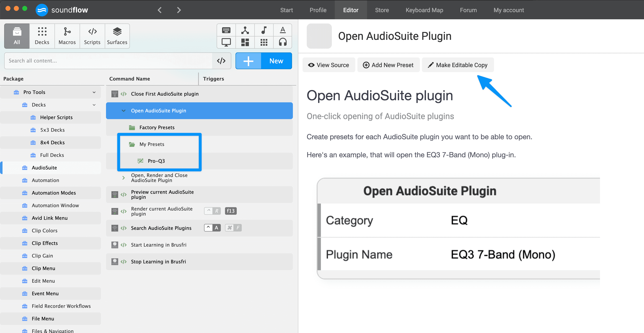
Task: Click script icon of Search AudioSuite Plugins
Action: (124, 228)
